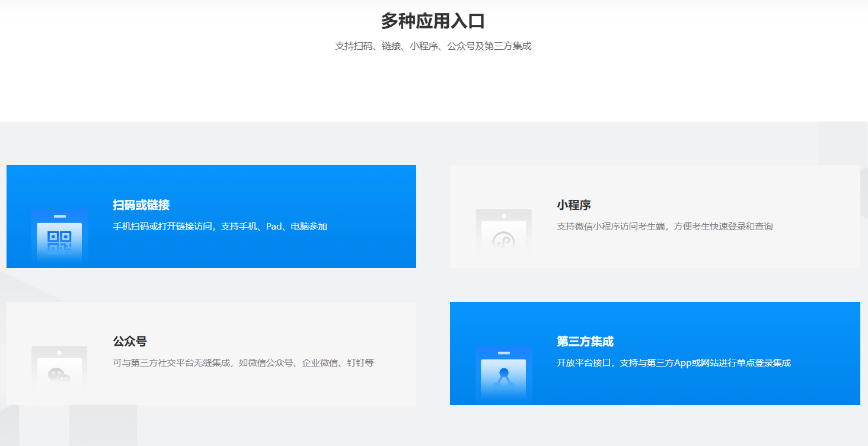Click white bar atop QR code phone icon
This screenshot has height=446, width=868.
coord(59,216)
